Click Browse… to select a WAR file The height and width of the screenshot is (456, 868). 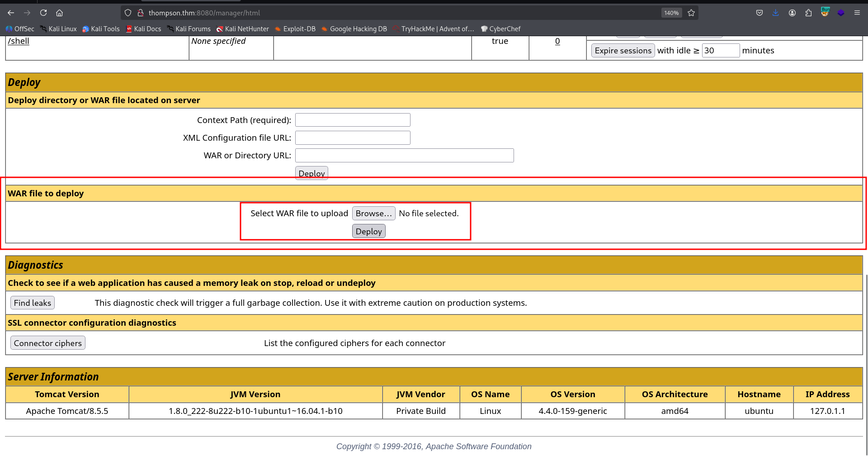tap(373, 214)
